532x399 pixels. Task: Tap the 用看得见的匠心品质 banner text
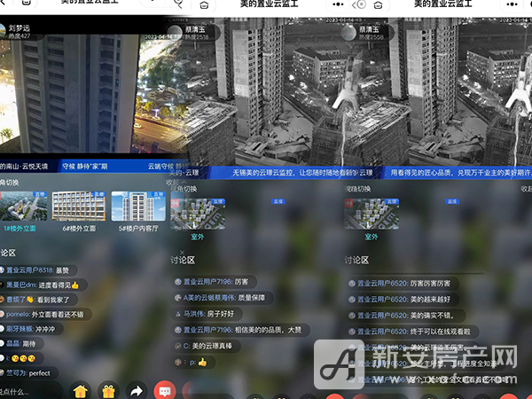pyautogui.click(x=461, y=173)
